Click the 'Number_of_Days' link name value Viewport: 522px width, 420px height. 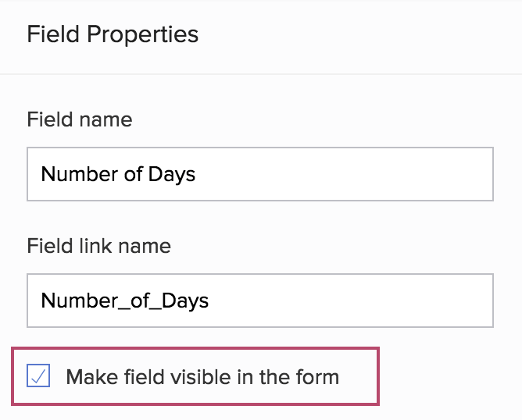pyautogui.click(x=125, y=300)
